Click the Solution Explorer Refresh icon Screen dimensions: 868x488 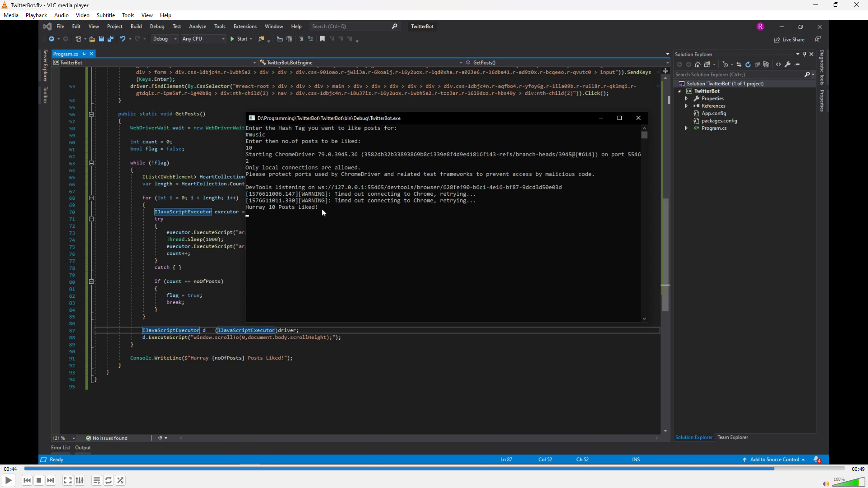point(748,65)
